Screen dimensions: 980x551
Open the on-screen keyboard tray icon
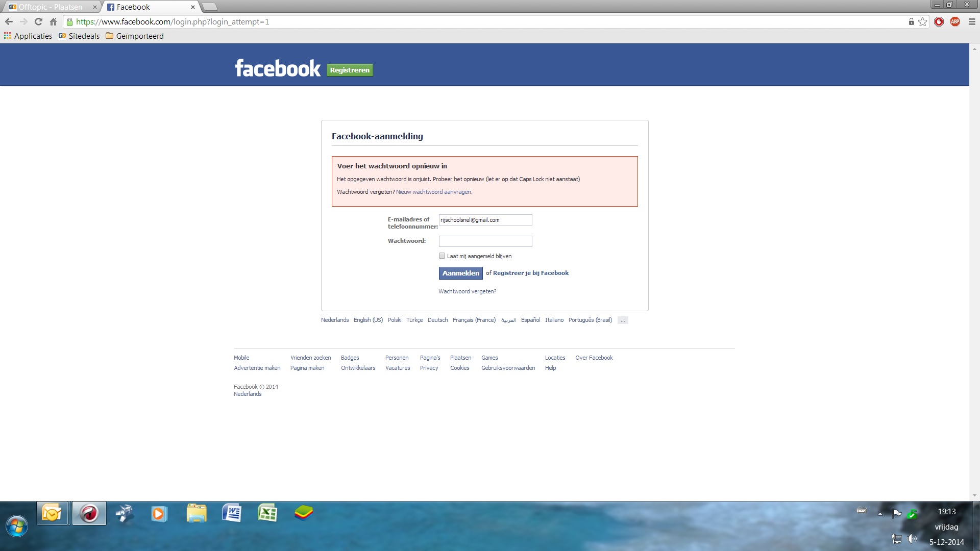[x=862, y=511]
